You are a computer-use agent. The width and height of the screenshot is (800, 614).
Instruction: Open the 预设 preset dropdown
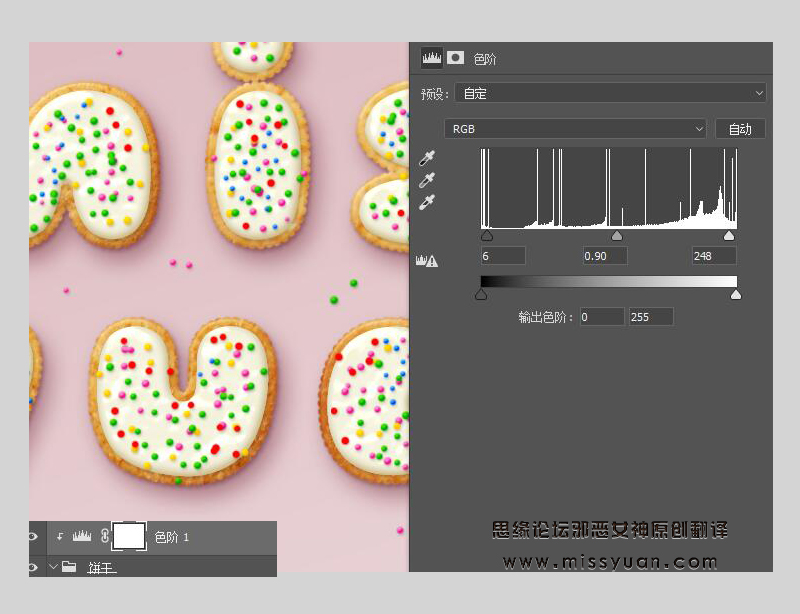click(x=610, y=93)
